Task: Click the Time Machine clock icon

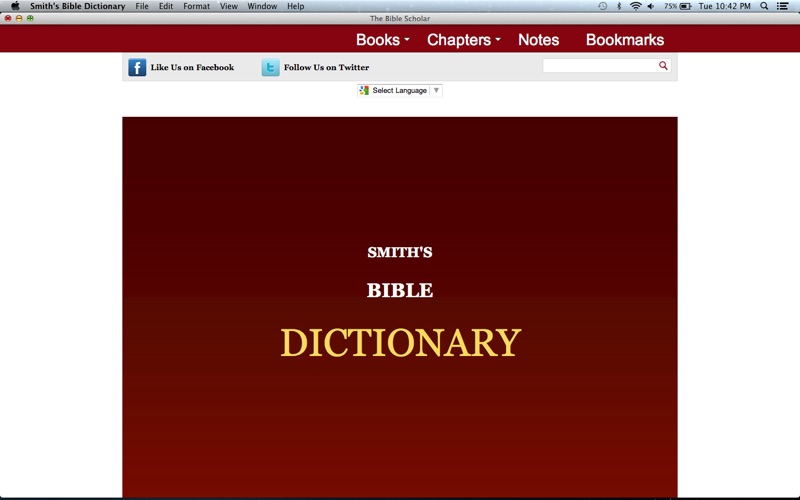Action: pyautogui.click(x=602, y=6)
